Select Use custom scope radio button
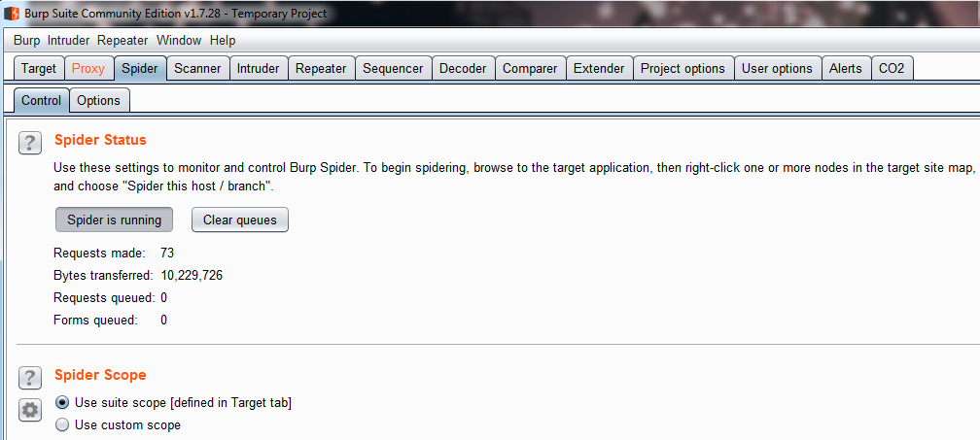 62,425
